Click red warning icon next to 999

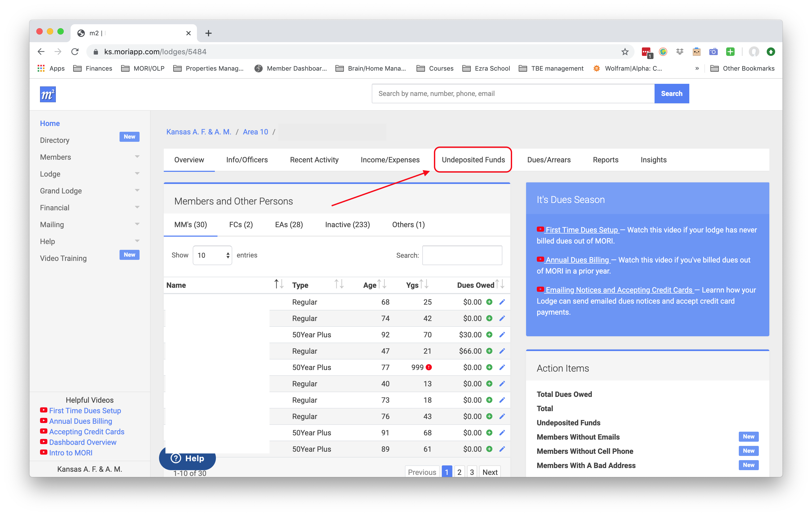[429, 367]
